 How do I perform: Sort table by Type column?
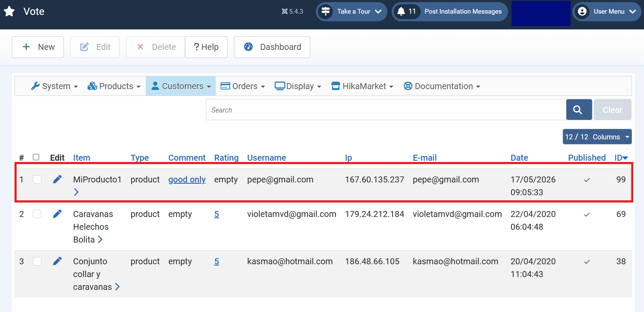click(140, 158)
